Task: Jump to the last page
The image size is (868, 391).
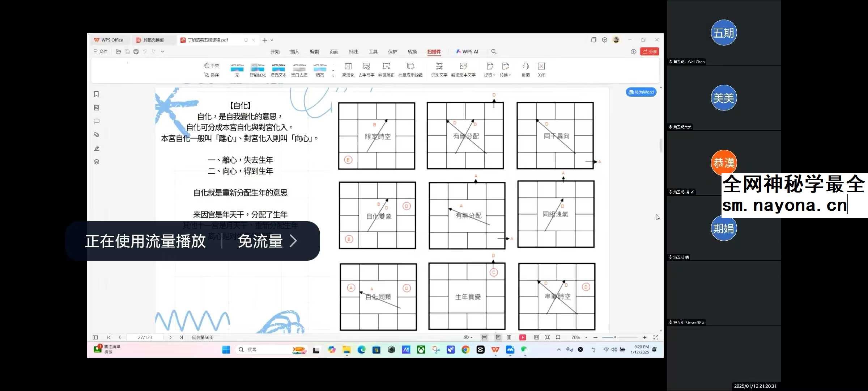Action: tap(181, 337)
